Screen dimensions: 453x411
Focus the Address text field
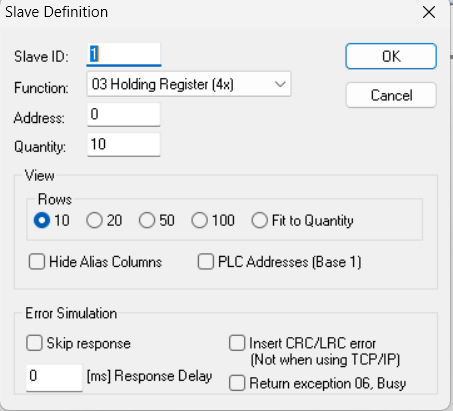tap(124, 114)
